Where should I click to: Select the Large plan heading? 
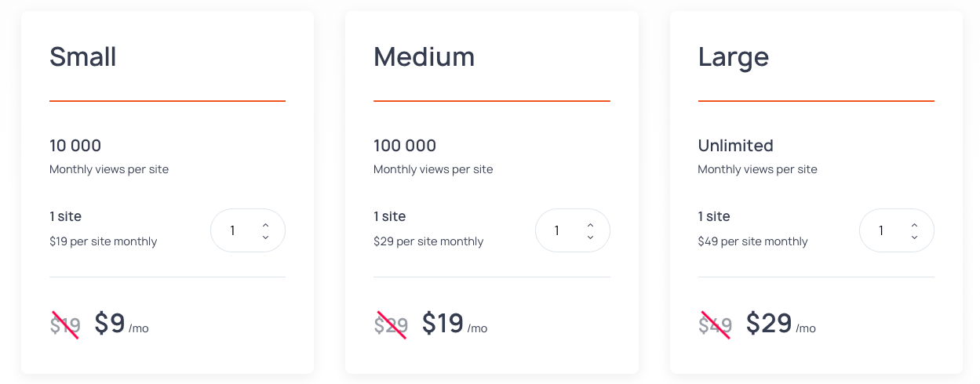[734, 58]
